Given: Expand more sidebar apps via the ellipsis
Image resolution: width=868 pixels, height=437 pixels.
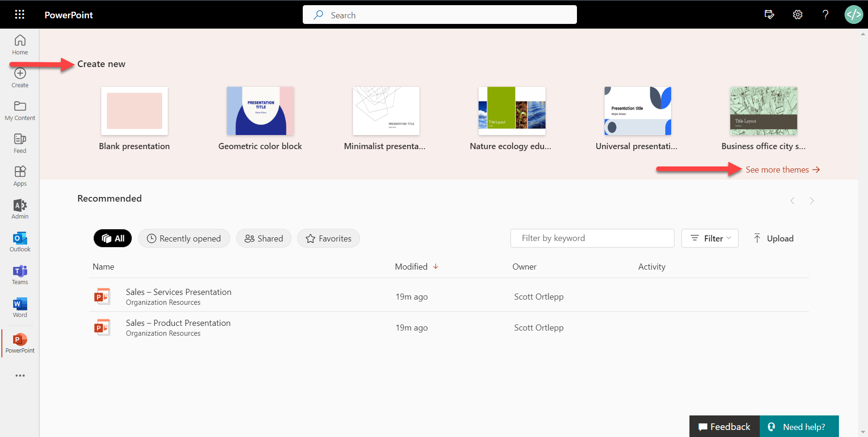Looking at the screenshot, I should point(20,375).
